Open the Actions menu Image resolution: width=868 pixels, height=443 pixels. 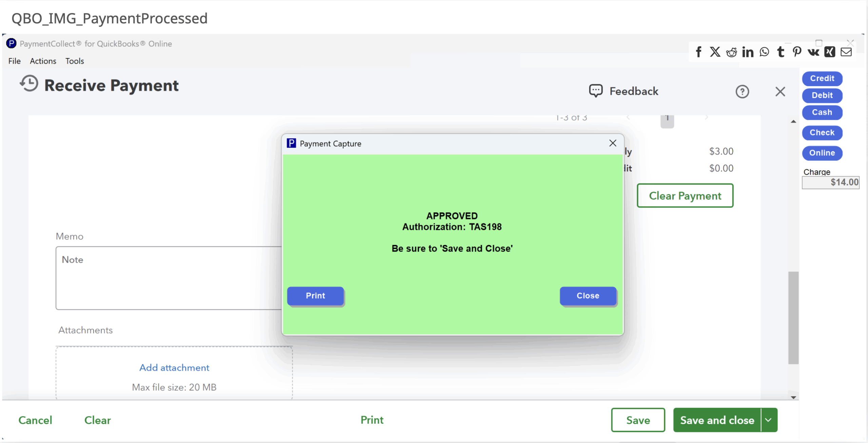(43, 61)
